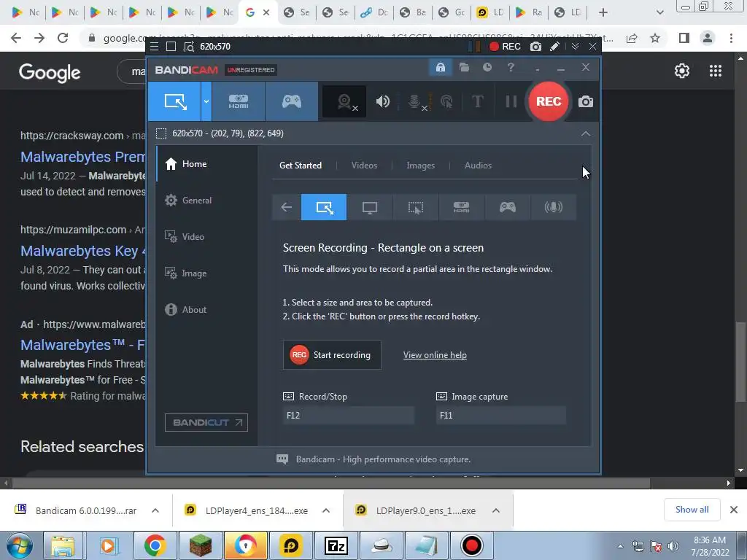Toggle mouse click effects icon

(x=446, y=101)
